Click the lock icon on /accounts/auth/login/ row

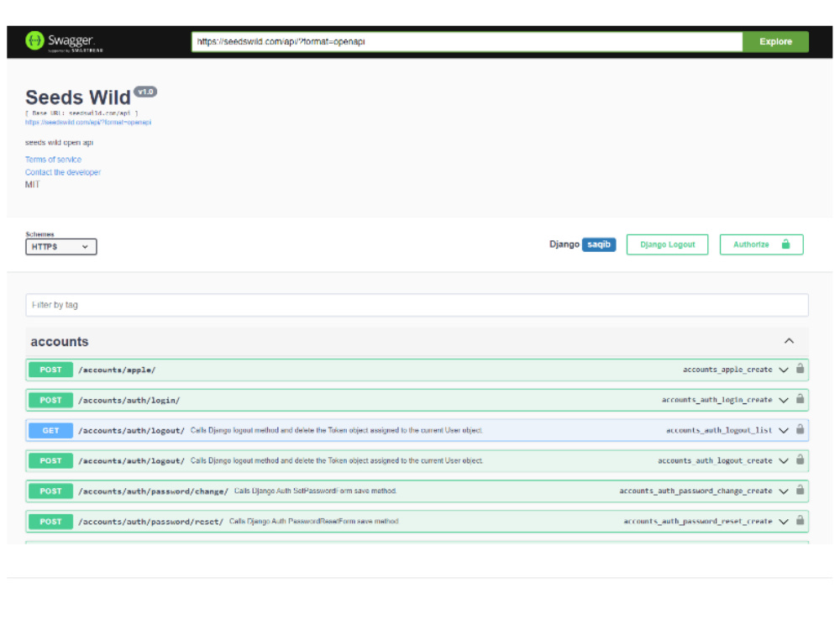click(x=800, y=399)
